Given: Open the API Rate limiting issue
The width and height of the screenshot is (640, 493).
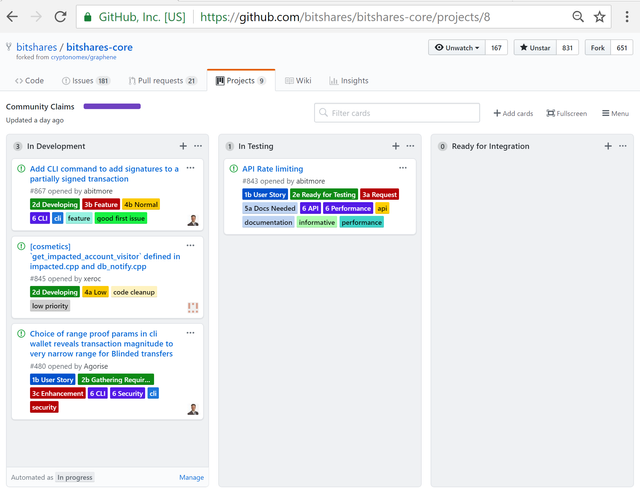Looking at the screenshot, I should (x=273, y=169).
